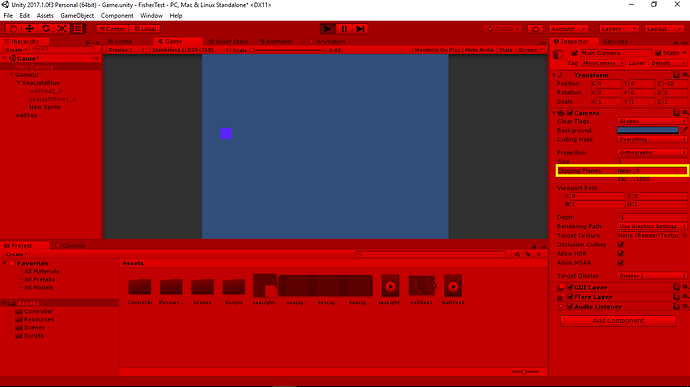Click the Add Component button
Screen dimensions: 690x387
[x=618, y=321]
